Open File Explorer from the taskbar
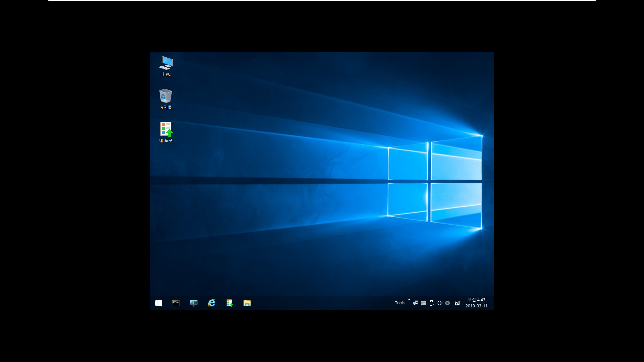 (247, 303)
